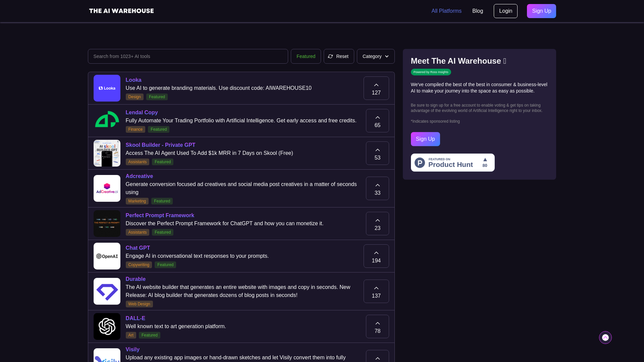Click the Powered by Ross Insights badge
Image resolution: width=644 pixels, height=362 pixels.
point(431,72)
